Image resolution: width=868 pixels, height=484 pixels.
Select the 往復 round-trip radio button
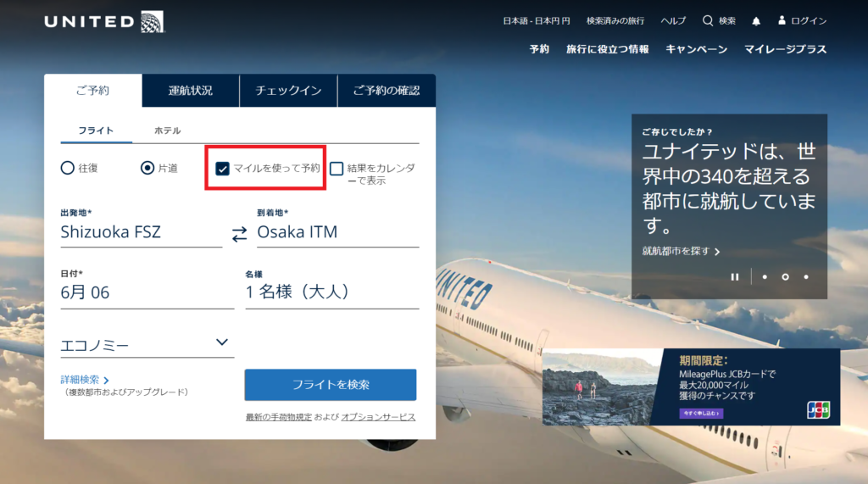(x=67, y=168)
